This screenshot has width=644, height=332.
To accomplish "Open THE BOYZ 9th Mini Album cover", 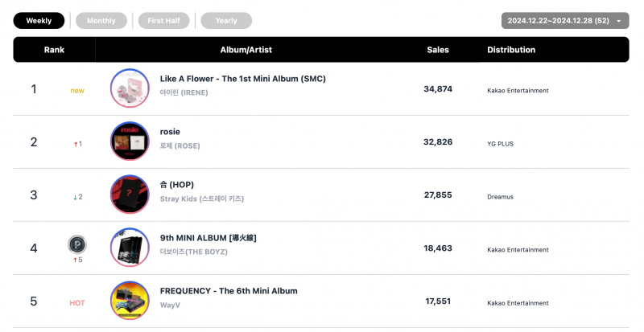I will (130, 248).
